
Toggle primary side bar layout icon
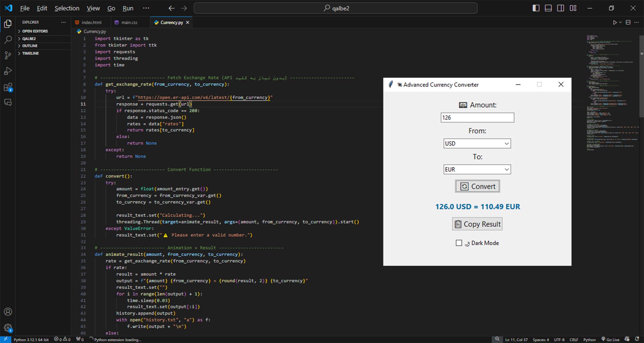click(x=536, y=8)
